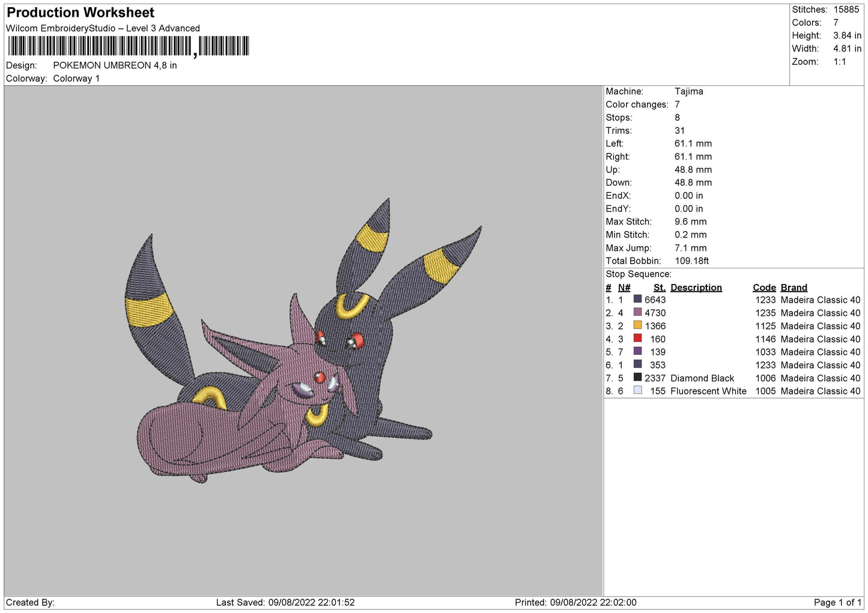Click thread code 1006
868x613 pixels.
click(x=765, y=378)
